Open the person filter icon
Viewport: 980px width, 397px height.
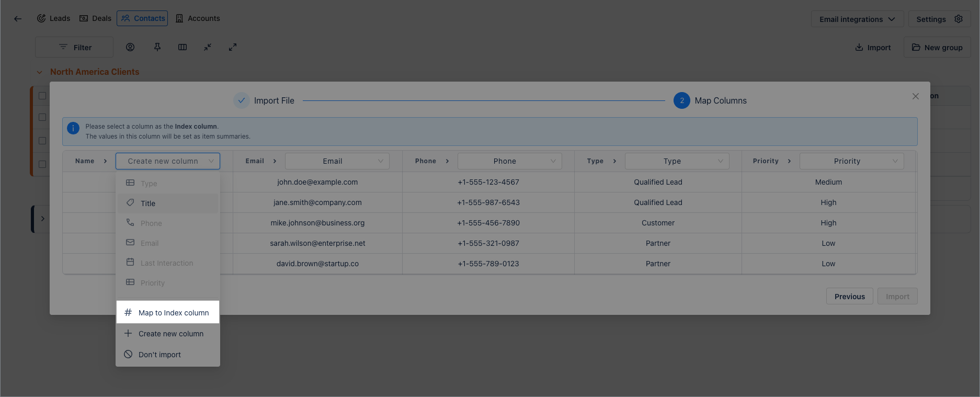coord(130,47)
